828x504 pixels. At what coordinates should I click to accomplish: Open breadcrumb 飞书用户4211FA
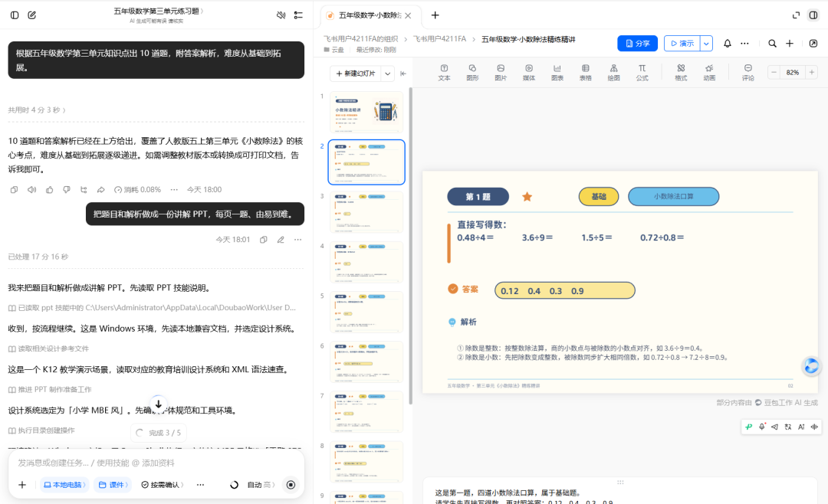point(439,39)
